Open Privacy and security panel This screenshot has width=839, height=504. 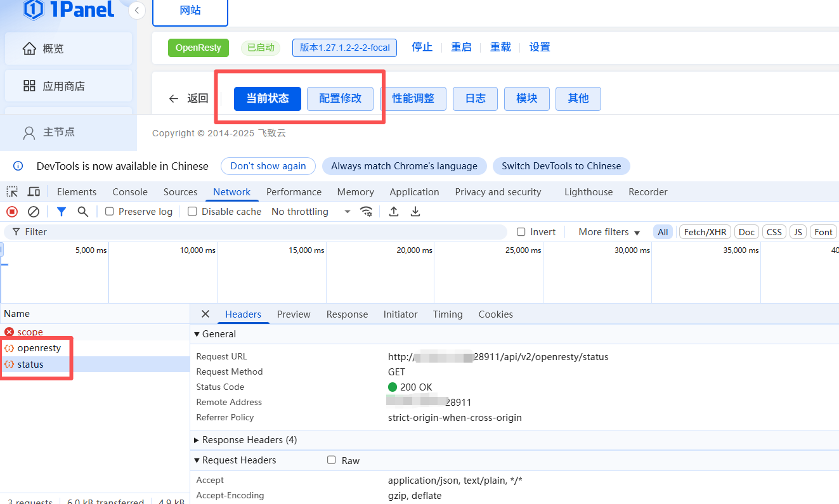point(498,191)
